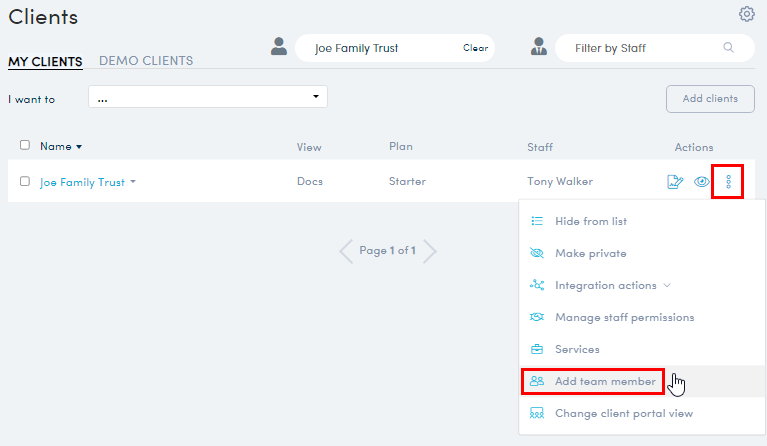Go to the previous page arrow
This screenshot has height=446, width=767.
(347, 251)
